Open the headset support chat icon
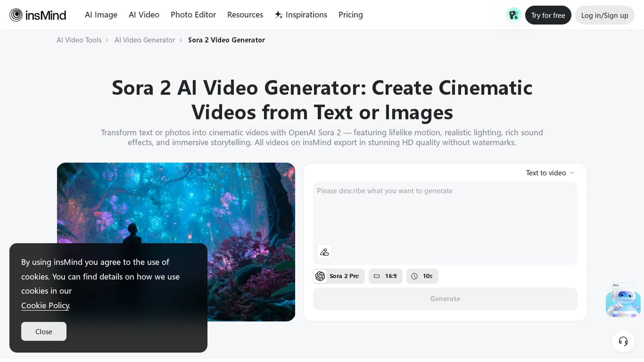644x362 pixels. pos(623,341)
